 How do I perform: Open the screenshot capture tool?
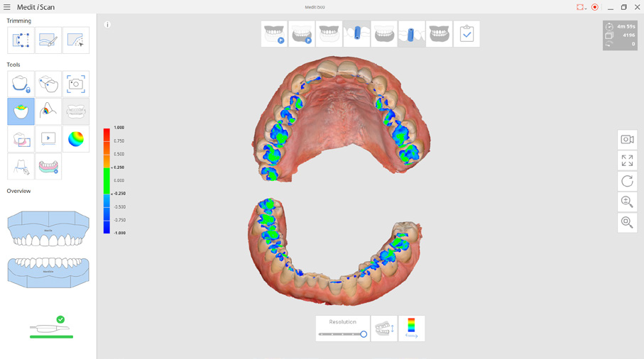point(75,84)
